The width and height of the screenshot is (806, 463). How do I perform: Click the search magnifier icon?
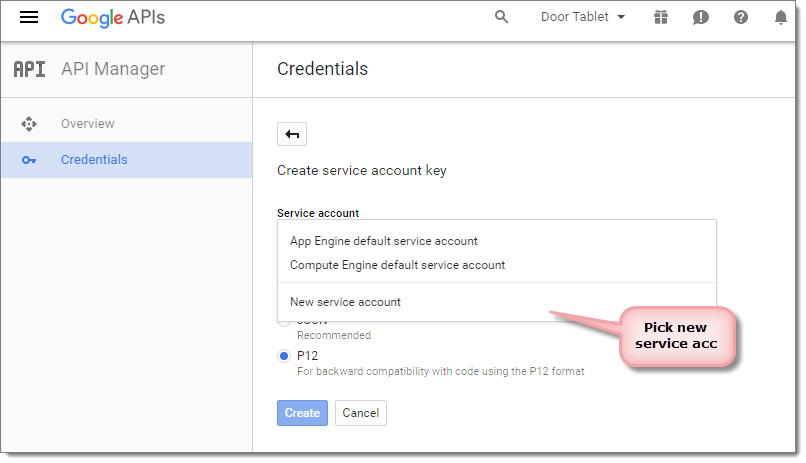pos(502,17)
